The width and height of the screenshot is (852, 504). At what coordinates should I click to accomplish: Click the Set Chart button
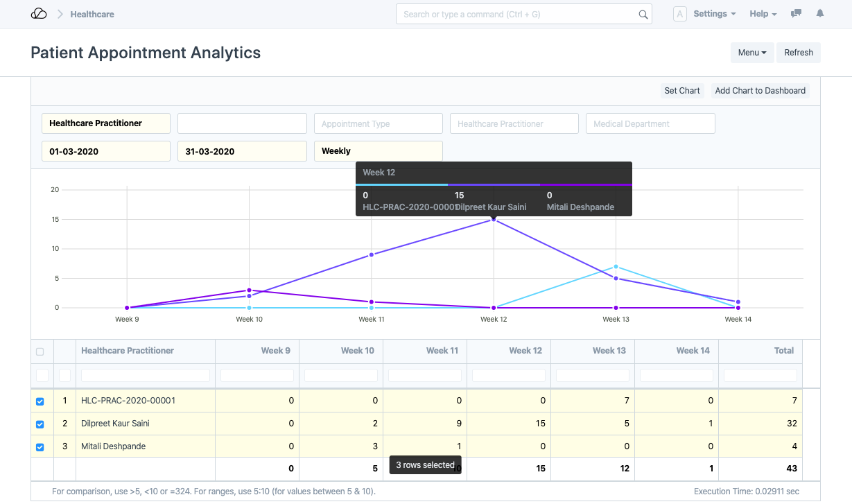pyautogui.click(x=681, y=91)
